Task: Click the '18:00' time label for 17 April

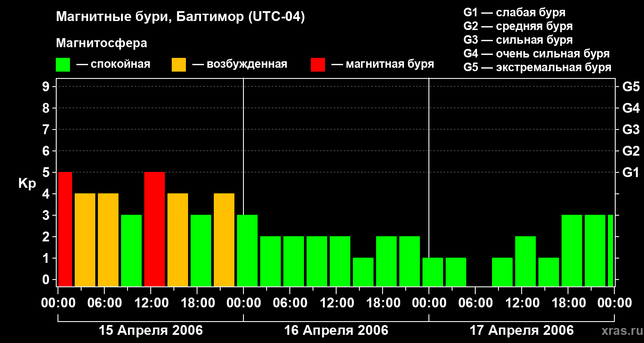Action: [568, 303]
